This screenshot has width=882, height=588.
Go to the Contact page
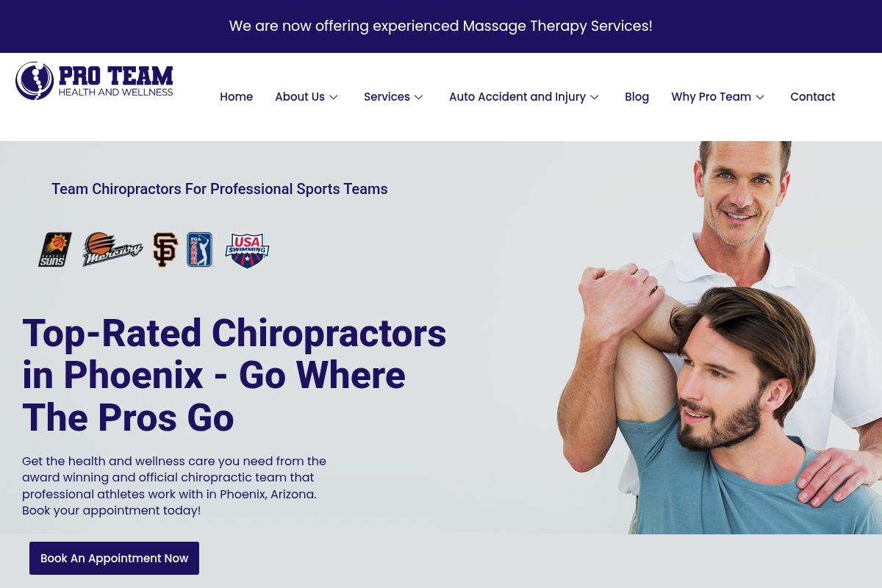(x=812, y=97)
